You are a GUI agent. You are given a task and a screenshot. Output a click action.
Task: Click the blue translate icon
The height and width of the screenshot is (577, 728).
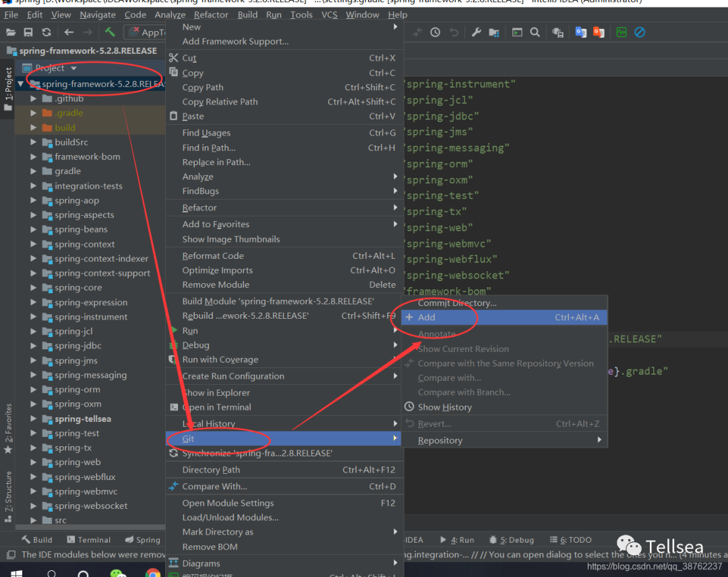tap(581, 32)
